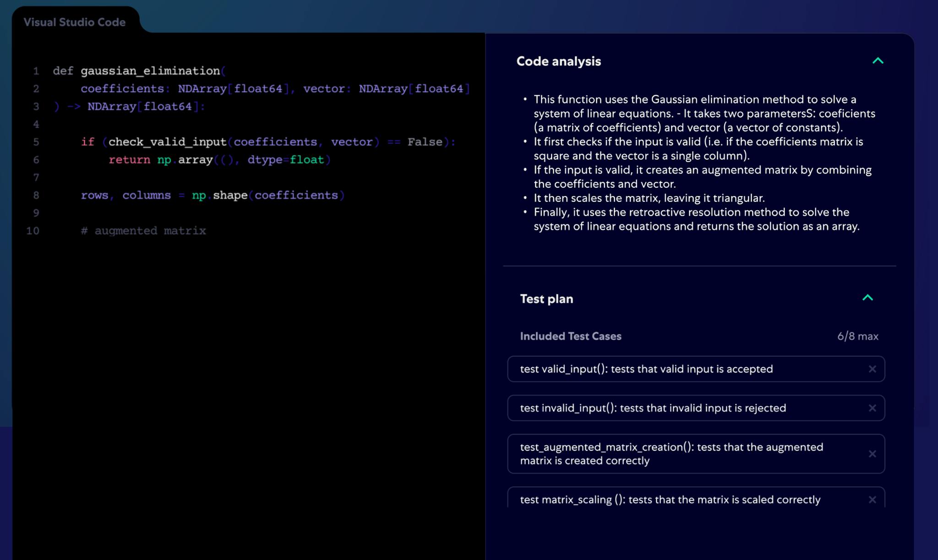Click the Code analysis heading
This screenshot has height=560, width=938.
[558, 61]
